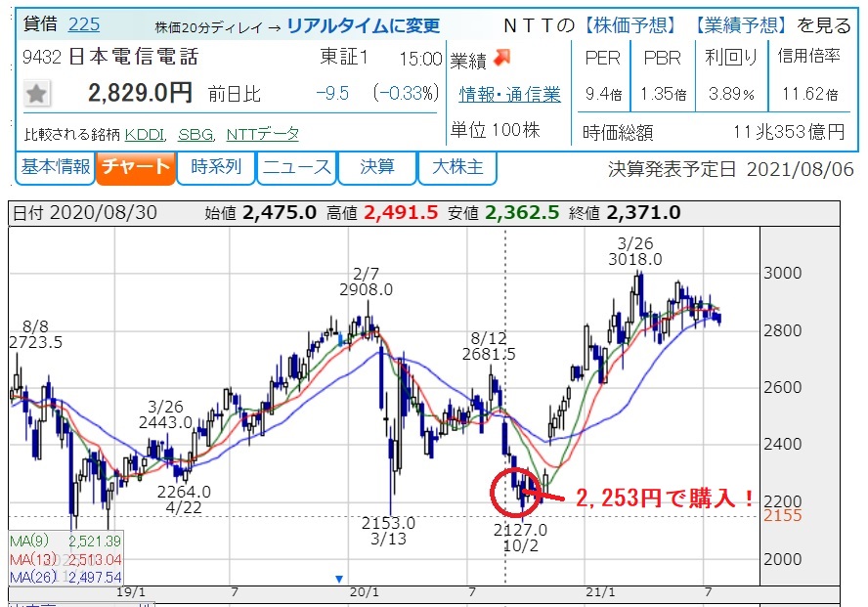Image resolution: width=868 pixels, height=607 pixels.
Task: Open the 【業績予想】 link
Action: tap(741, 24)
